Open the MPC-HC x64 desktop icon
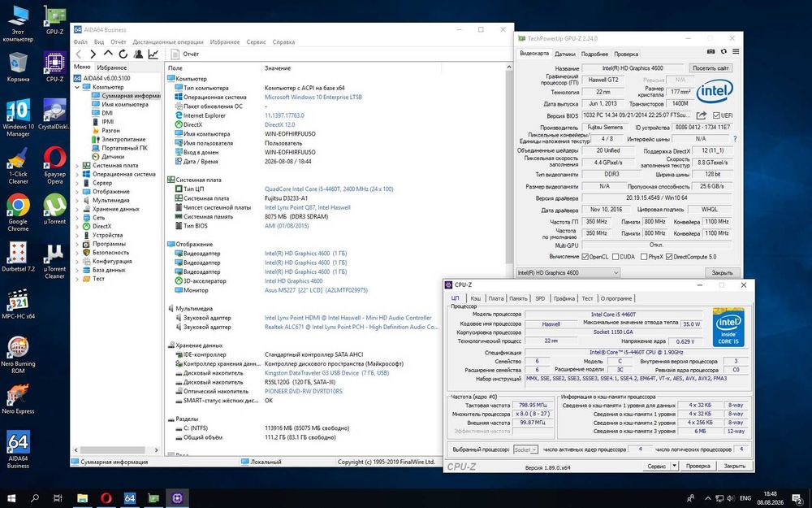The width and height of the screenshot is (812, 508). coord(18,304)
